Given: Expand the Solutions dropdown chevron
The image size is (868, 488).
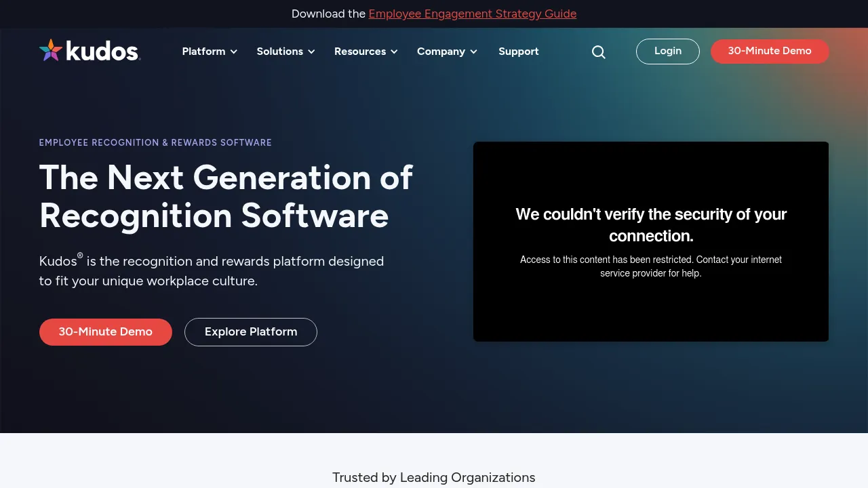Looking at the screenshot, I should [x=311, y=52].
